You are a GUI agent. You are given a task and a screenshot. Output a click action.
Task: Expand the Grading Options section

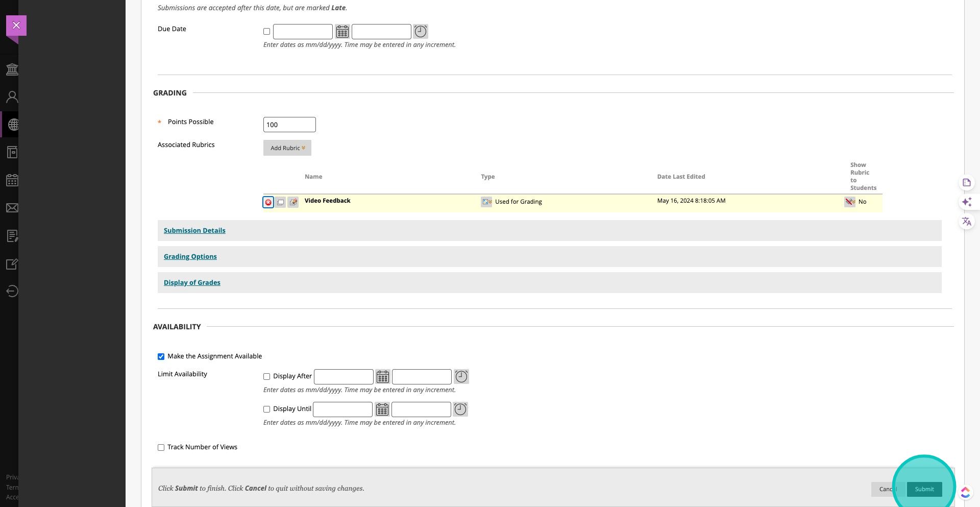coord(190,257)
